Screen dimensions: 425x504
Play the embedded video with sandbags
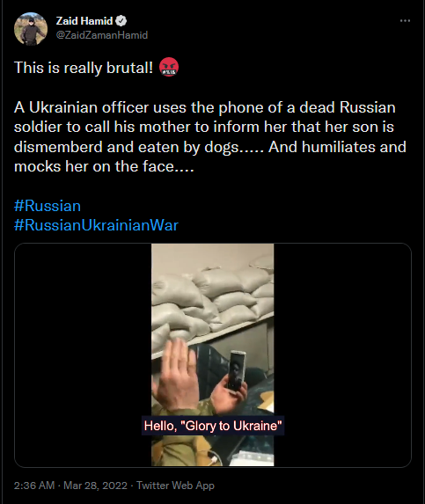click(213, 354)
